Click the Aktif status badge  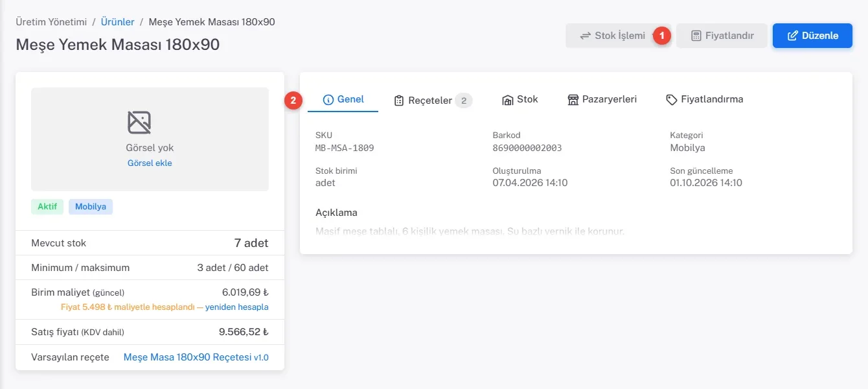47,207
